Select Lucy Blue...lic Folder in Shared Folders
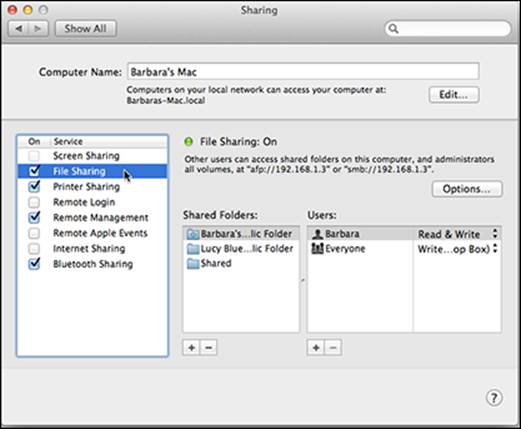The image size is (521, 429). 241,249
